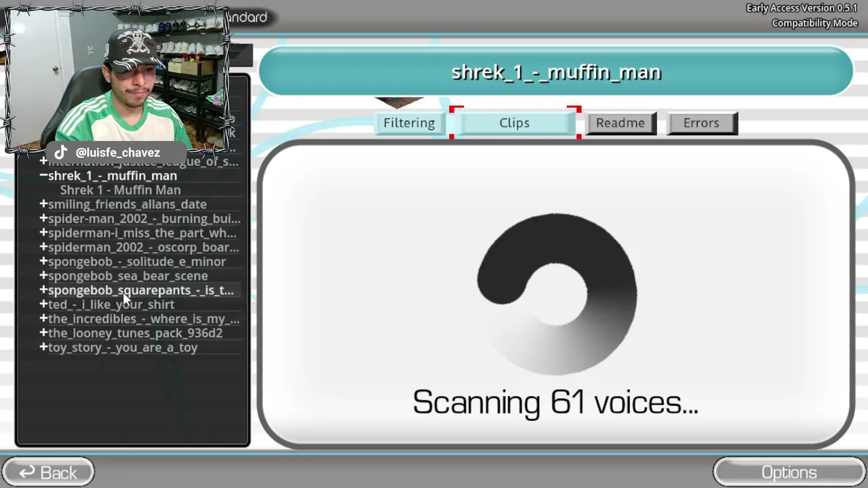868x488 pixels.
Task: View the Errors tab
Action: (701, 123)
